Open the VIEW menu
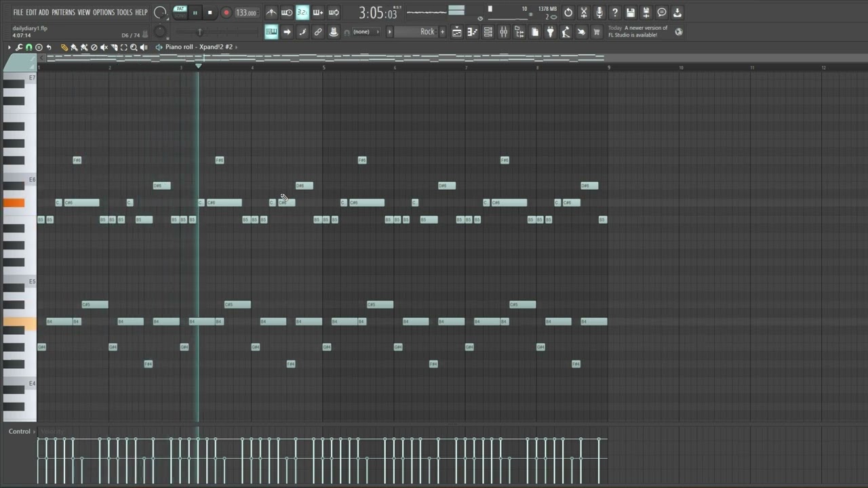This screenshot has height=488, width=868. coord(84,12)
